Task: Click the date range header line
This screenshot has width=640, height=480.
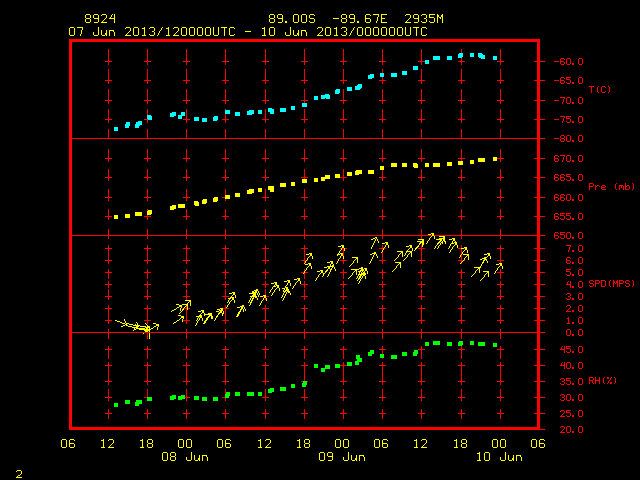Action: coord(248,32)
